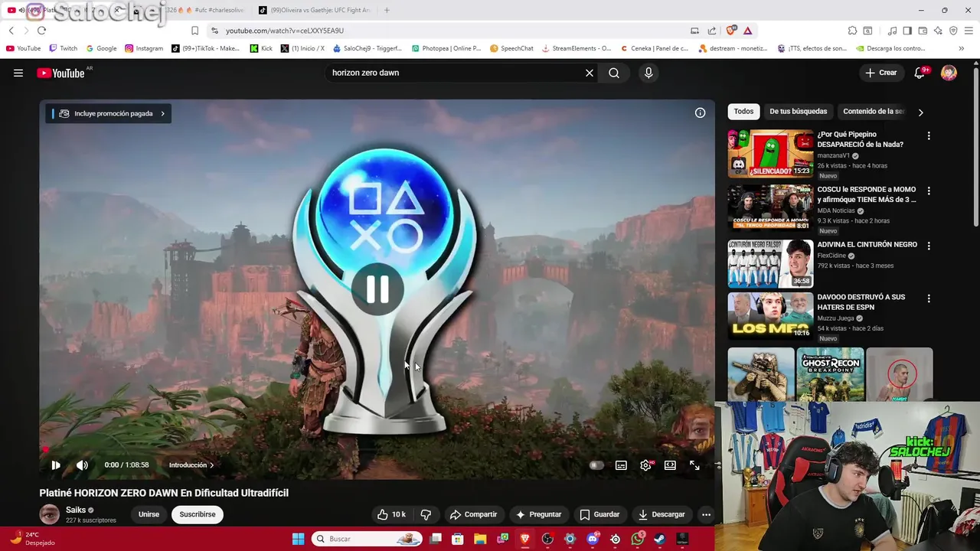Select the 'Todos' filter chip
Image resolution: width=980 pixels, height=551 pixels.
tap(743, 111)
